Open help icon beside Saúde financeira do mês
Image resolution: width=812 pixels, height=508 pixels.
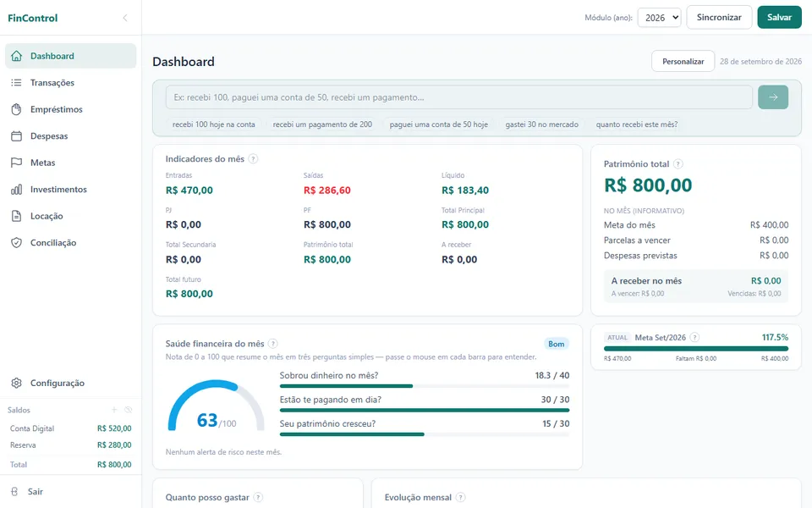[x=273, y=344]
